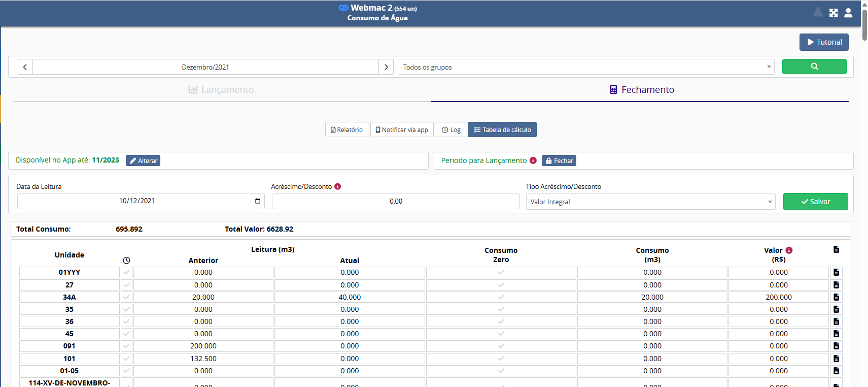The height and width of the screenshot is (387, 868).
Task: Open the Tutorial video button
Action: (x=824, y=42)
